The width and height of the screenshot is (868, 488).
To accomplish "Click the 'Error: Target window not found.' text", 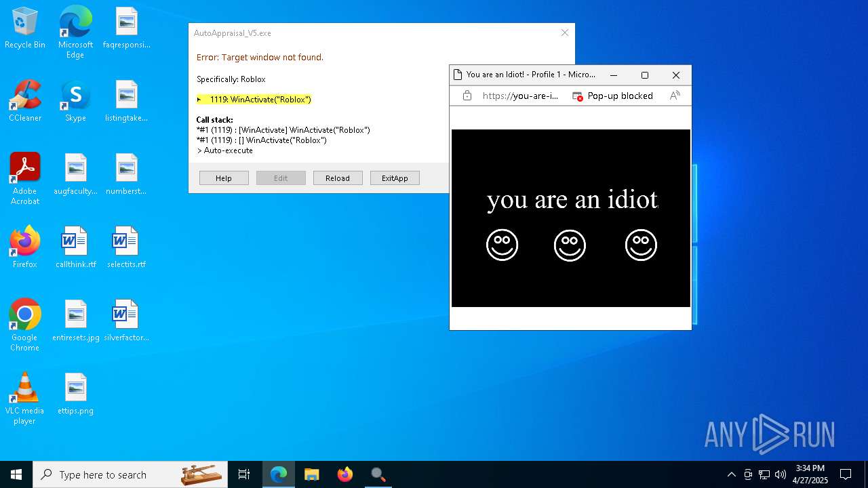I will 260,58.
